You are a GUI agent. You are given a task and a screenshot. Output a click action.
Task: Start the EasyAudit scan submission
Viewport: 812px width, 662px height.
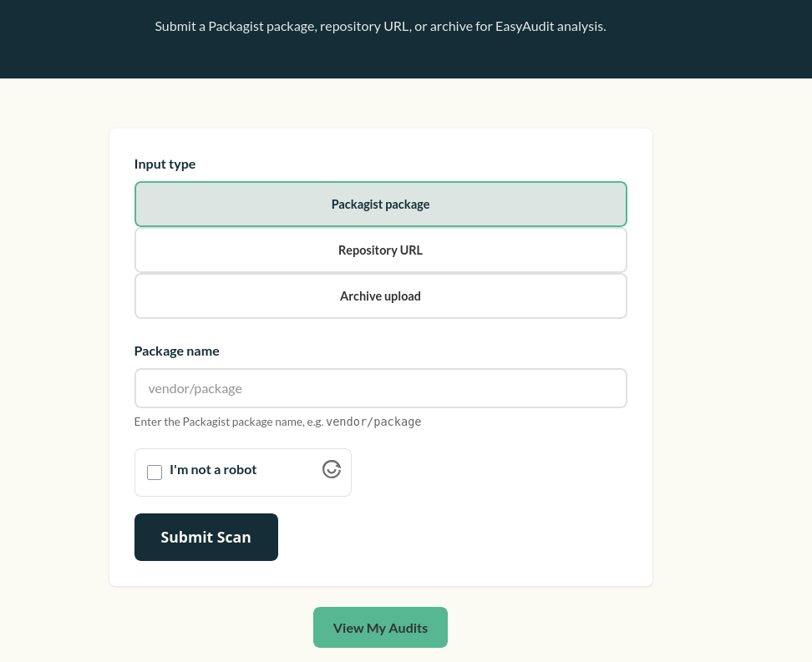tap(206, 537)
